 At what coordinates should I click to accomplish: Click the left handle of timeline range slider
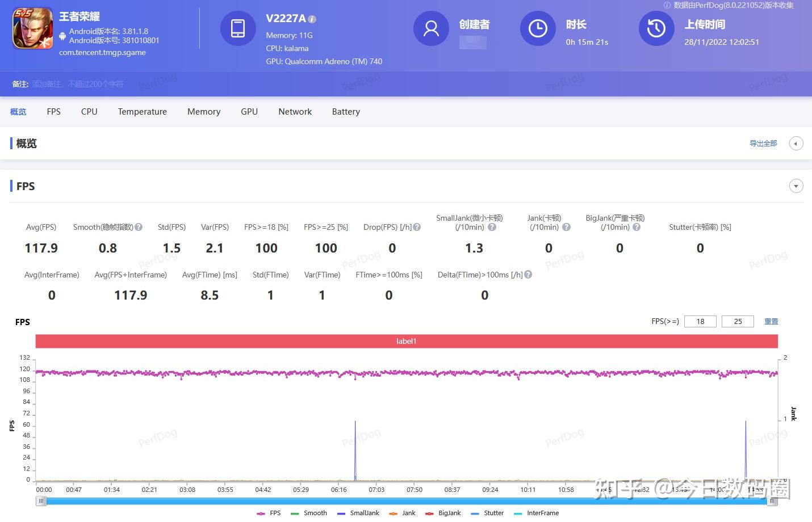point(41,501)
